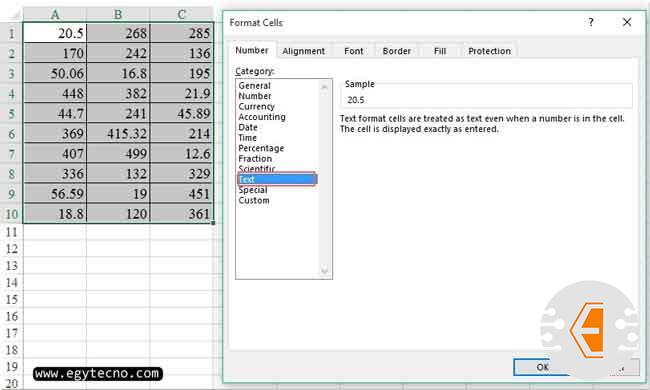Open the Font tab
The width and height of the screenshot is (650, 390).
tap(353, 51)
